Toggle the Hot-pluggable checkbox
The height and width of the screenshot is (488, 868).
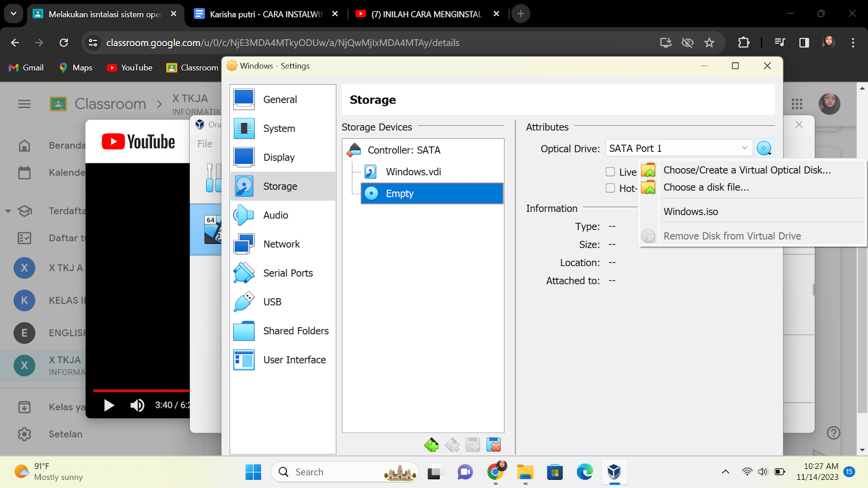point(610,188)
